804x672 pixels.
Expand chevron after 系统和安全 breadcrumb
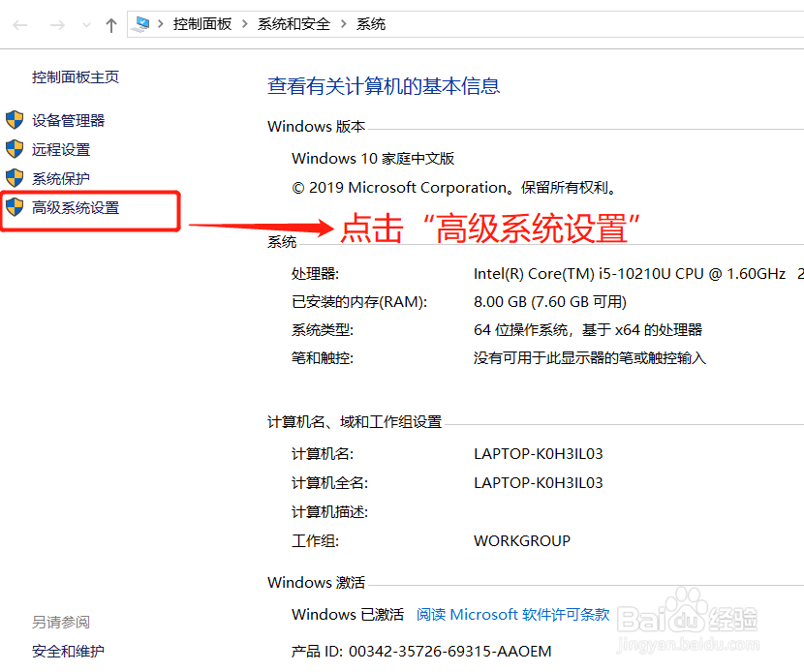click(344, 24)
